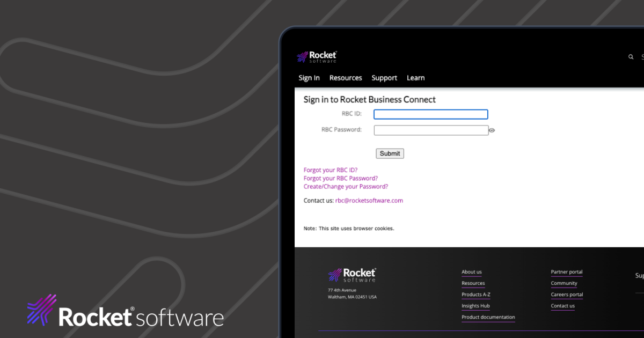Follow the Forgot your RBC Password link
The height and width of the screenshot is (338, 644).
tap(341, 178)
